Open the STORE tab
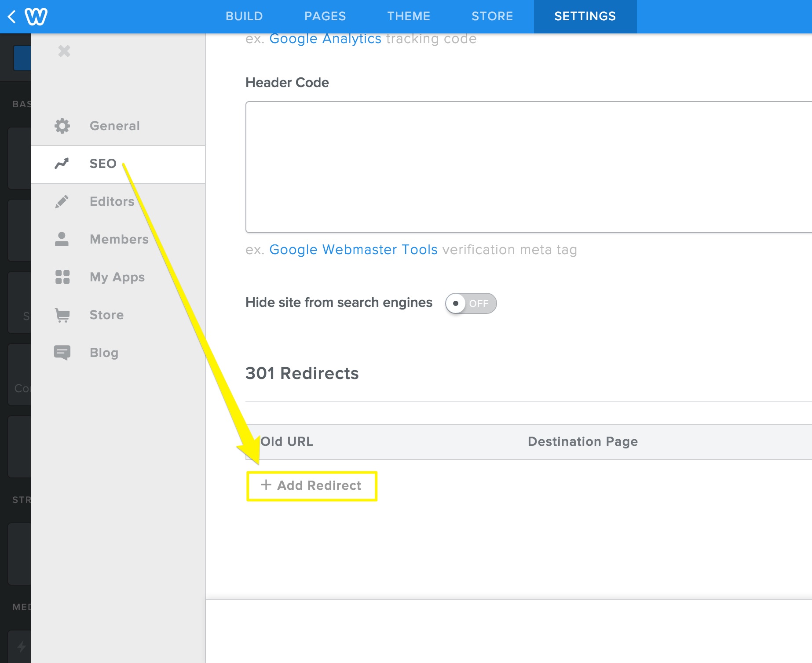Viewport: 812px width, 663px height. tap(492, 16)
